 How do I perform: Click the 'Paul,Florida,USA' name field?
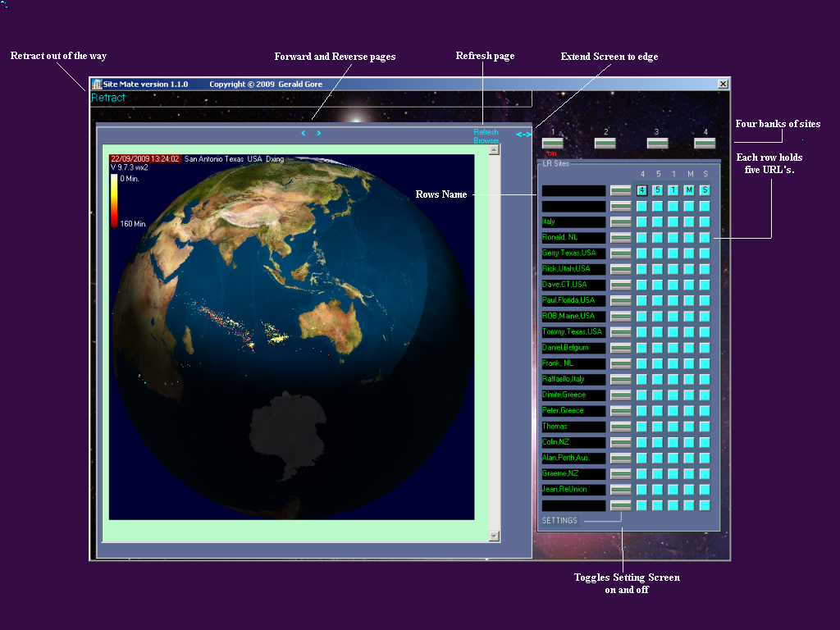point(573,300)
